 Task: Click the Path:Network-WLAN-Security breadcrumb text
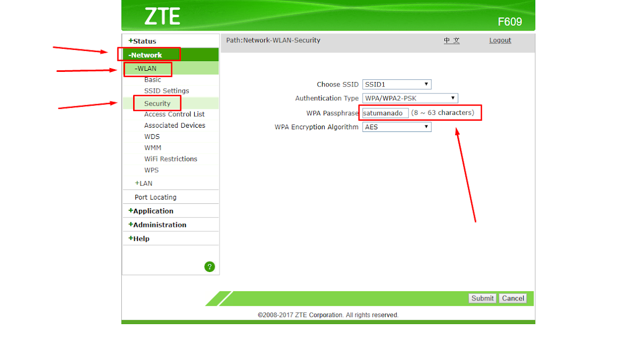tap(273, 40)
